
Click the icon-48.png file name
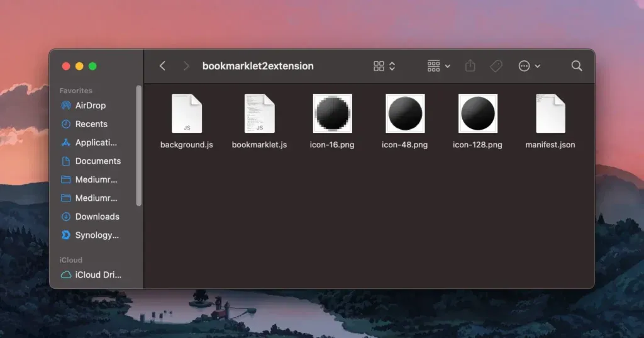pyautogui.click(x=404, y=145)
